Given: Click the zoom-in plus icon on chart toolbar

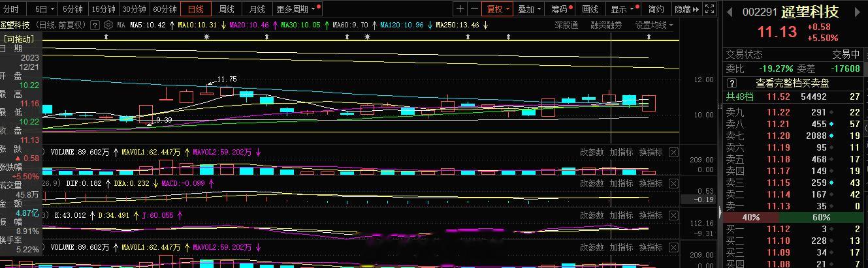Looking at the screenshot, I should tap(460, 9).
